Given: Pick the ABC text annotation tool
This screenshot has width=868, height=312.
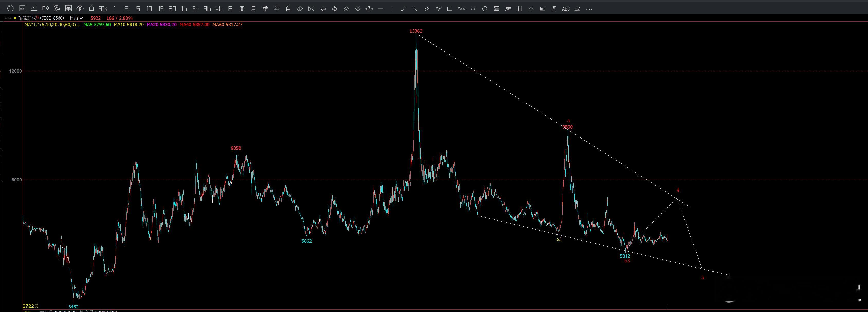Looking at the screenshot, I should click(x=565, y=9).
